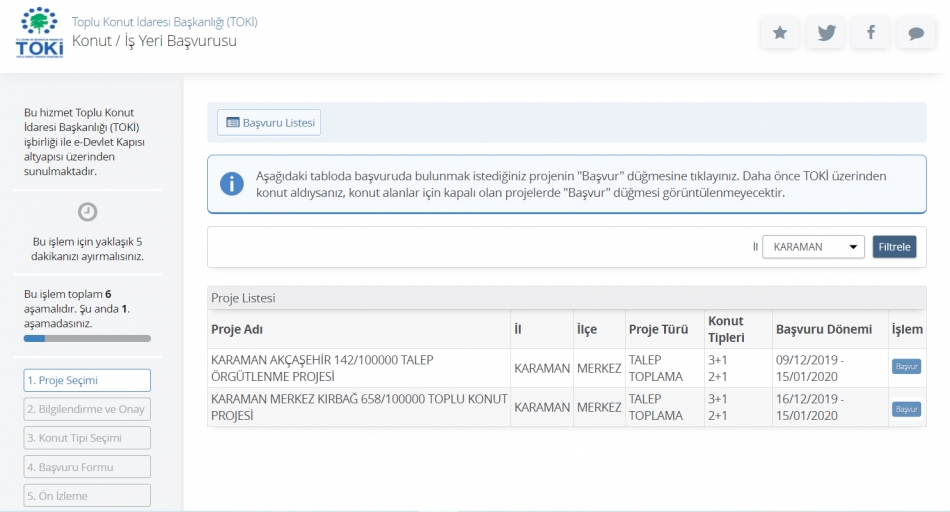Viewport: 950px width, 512px height.
Task: Select step 5. Ön İzleme
Action: (87, 496)
